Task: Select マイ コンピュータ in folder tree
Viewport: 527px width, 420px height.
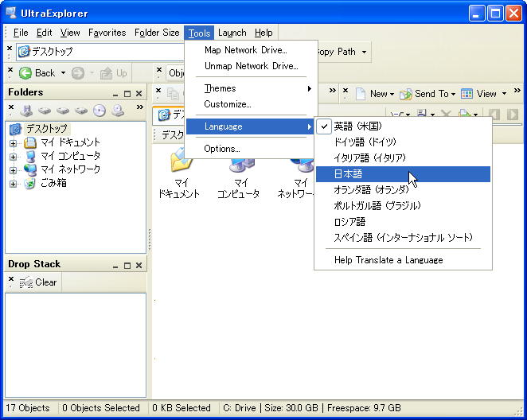Action: pos(70,156)
